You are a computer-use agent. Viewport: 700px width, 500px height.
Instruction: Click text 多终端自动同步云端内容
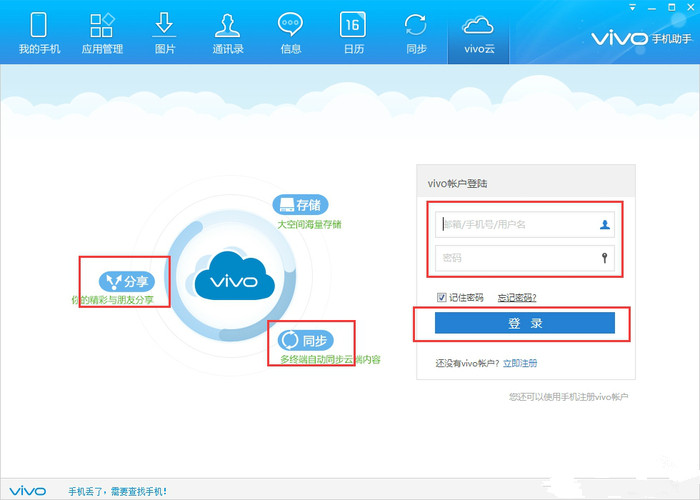[330, 360]
